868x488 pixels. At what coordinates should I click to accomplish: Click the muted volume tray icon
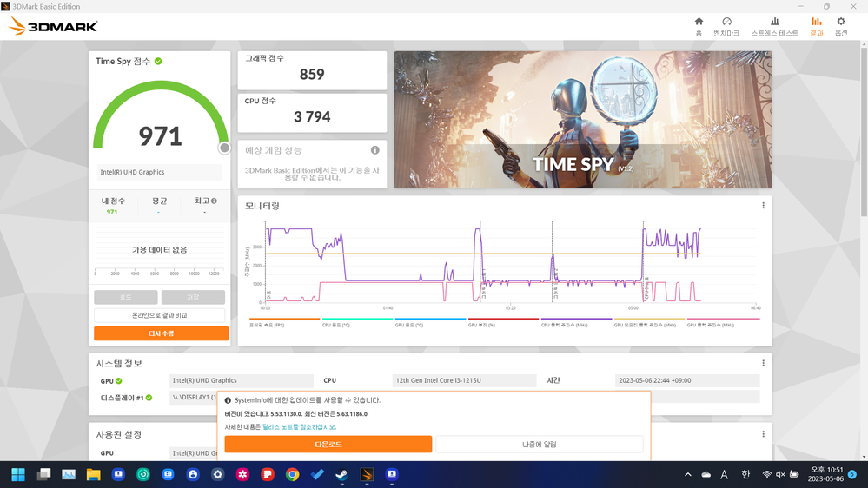pos(780,475)
